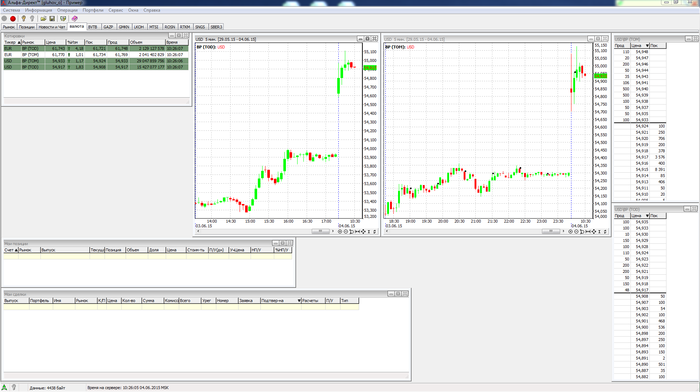Click the Стоим-ть header in positions table
The width and height of the screenshot is (700, 392).
[196, 250]
